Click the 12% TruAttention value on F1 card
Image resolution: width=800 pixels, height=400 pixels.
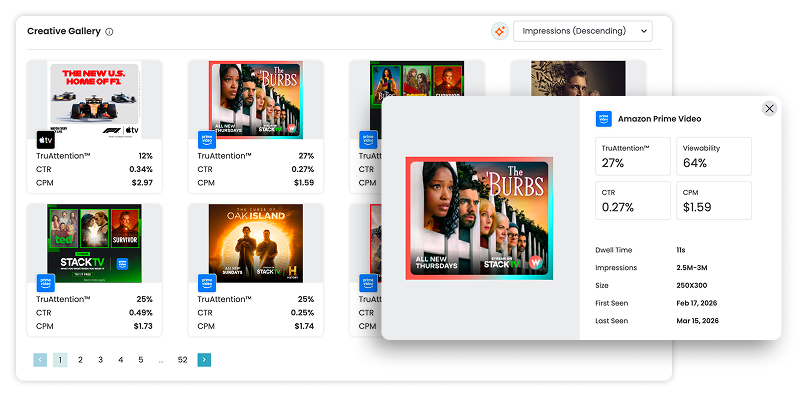tap(145, 156)
